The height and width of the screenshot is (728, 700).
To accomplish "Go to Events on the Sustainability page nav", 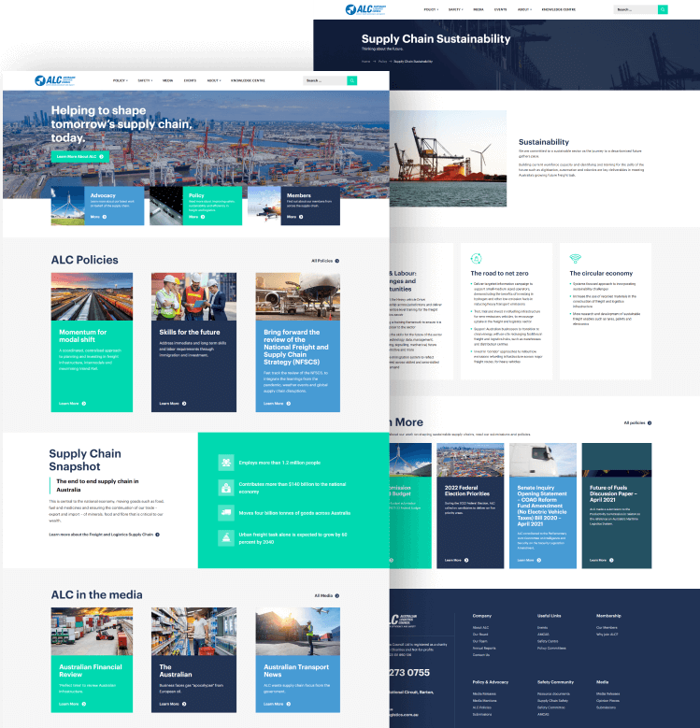I will (500, 9).
